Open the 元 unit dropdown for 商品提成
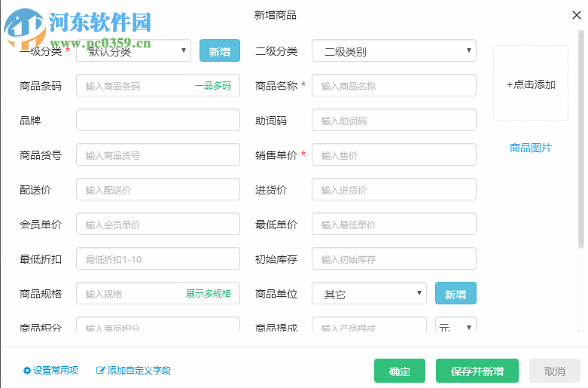The width and height of the screenshot is (588, 388). [455, 325]
